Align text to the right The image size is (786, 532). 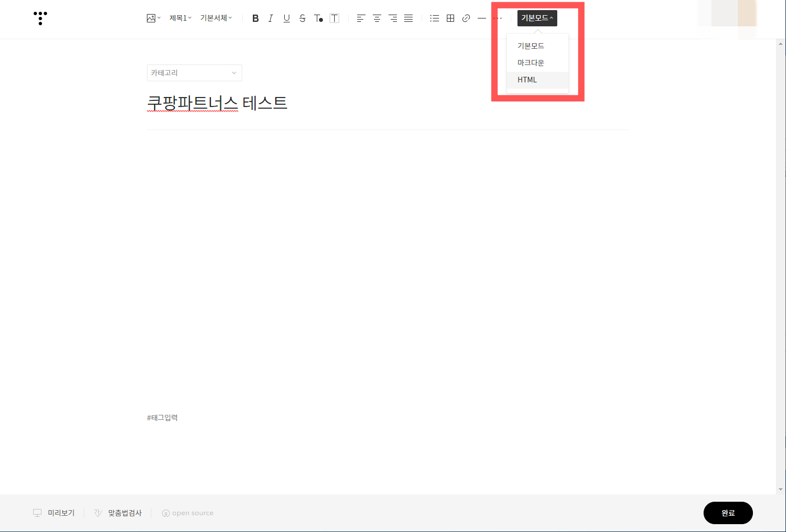click(x=393, y=18)
